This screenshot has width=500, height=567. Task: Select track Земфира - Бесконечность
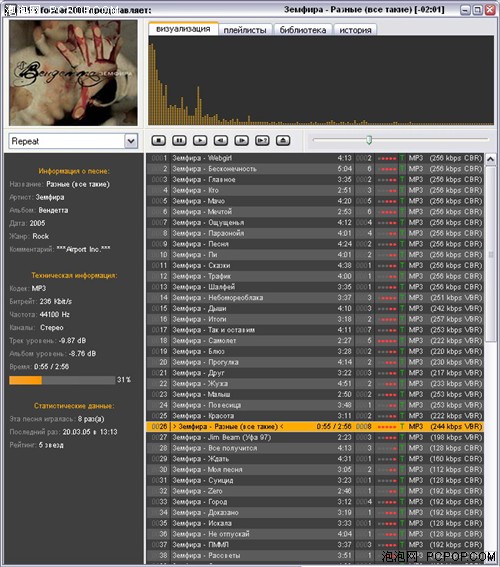pyautogui.click(x=315, y=169)
